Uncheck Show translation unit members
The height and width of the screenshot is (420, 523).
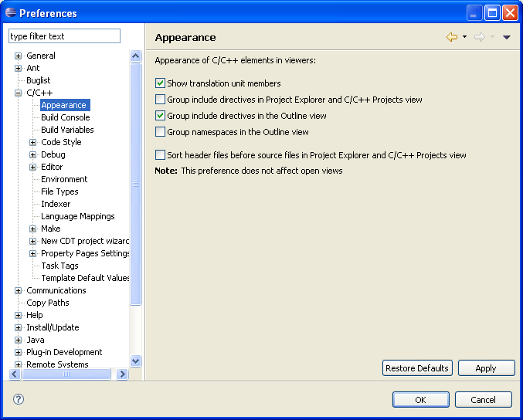tap(161, 83)
